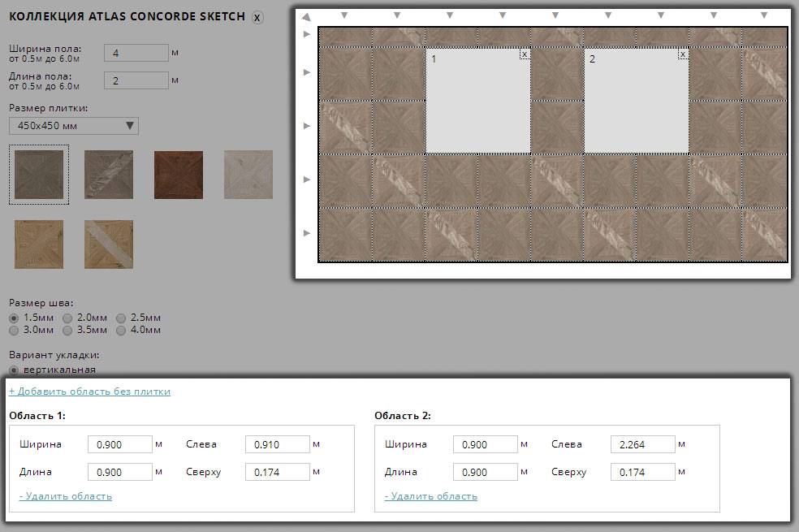The height and width of the screenshot is (532, 799).
Task: Focus the Длина пола input showing 2
Action: 136,80
